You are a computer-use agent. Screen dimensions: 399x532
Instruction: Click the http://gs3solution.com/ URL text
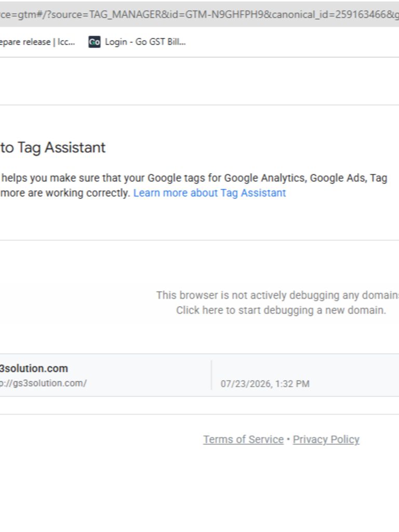[43, 383]
